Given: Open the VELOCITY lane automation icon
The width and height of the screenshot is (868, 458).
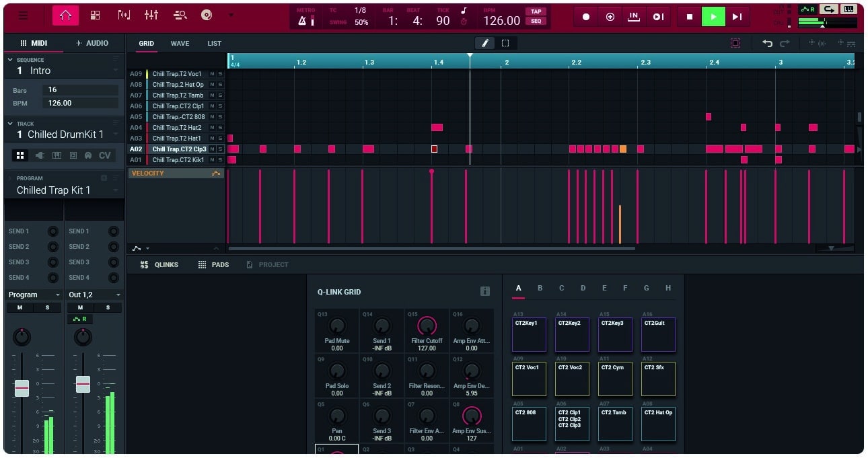Looking at the screenshot, I should point(215,174).
